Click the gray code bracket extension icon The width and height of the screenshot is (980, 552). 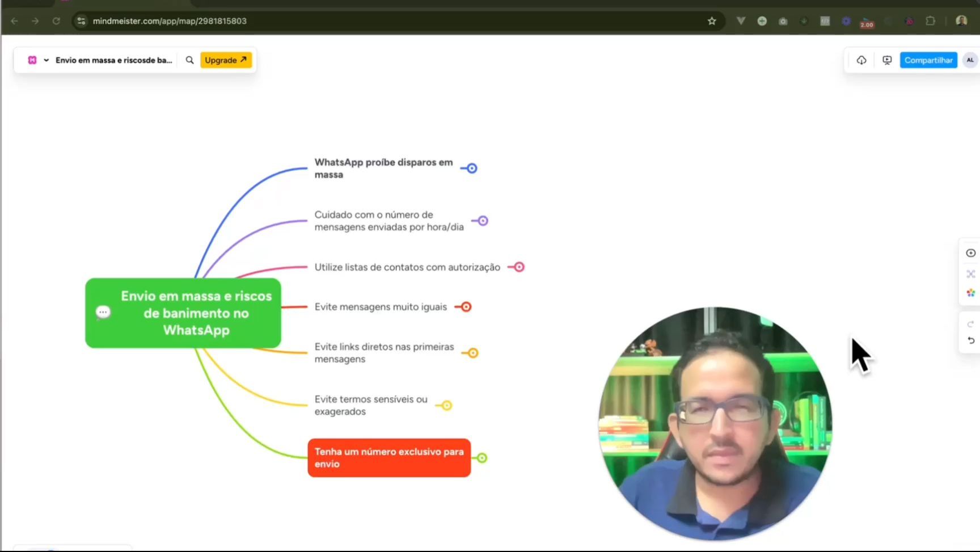[825, 21]
